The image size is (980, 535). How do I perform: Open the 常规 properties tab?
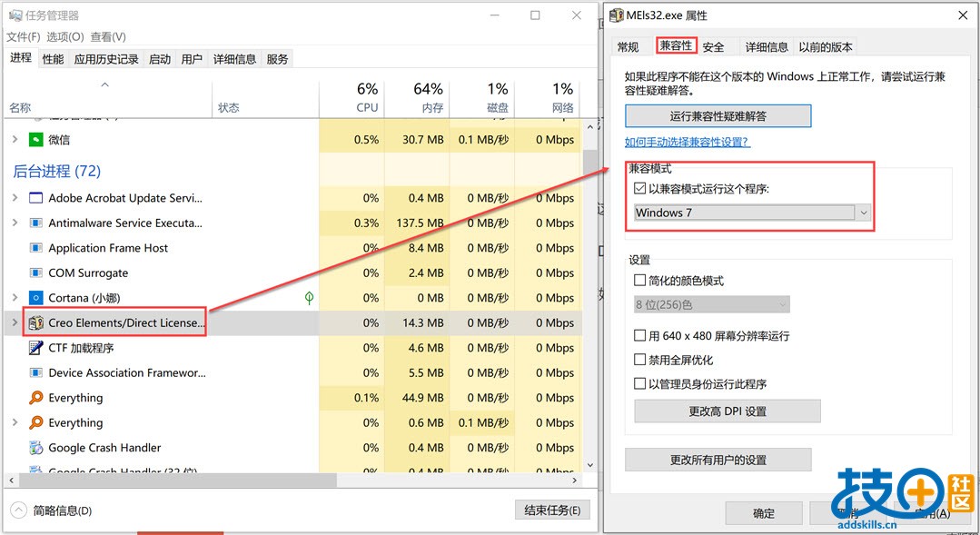point(629,47)
